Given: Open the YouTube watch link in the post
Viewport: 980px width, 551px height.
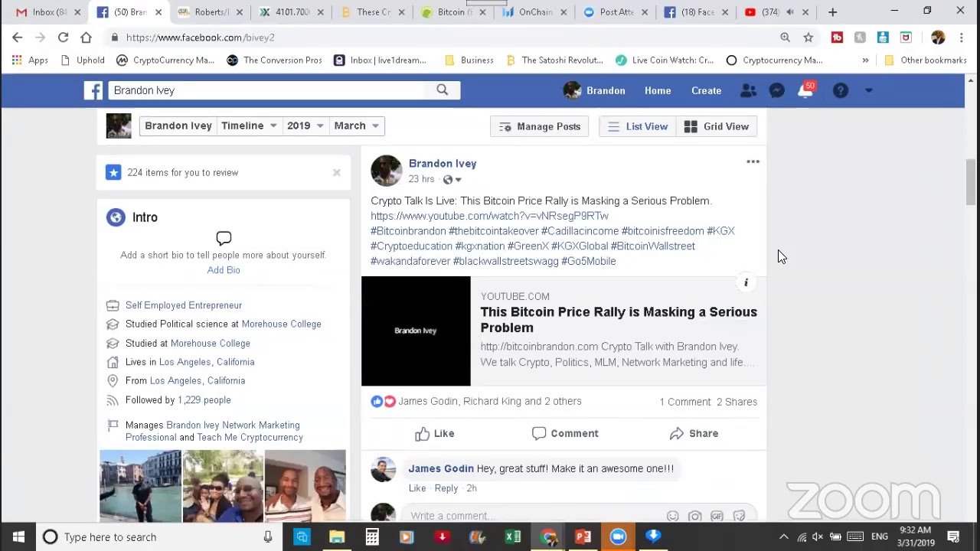Looking at the screenshot, I should point(490,216).
